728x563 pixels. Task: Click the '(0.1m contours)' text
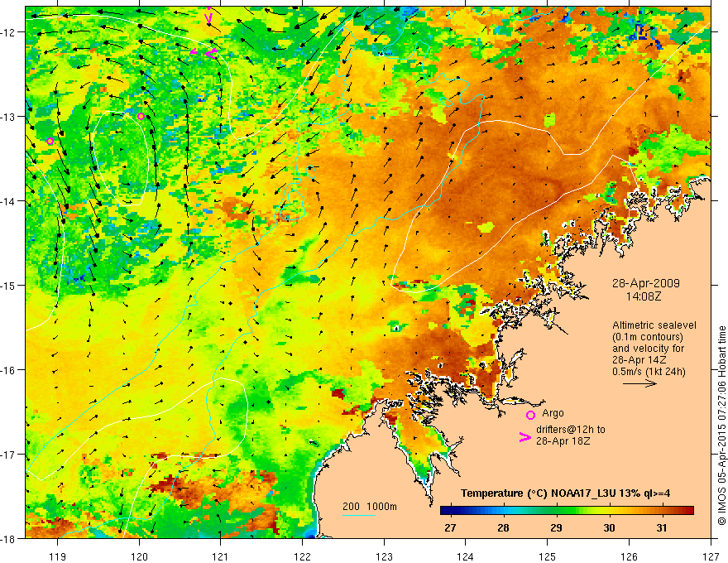[648, 337]
